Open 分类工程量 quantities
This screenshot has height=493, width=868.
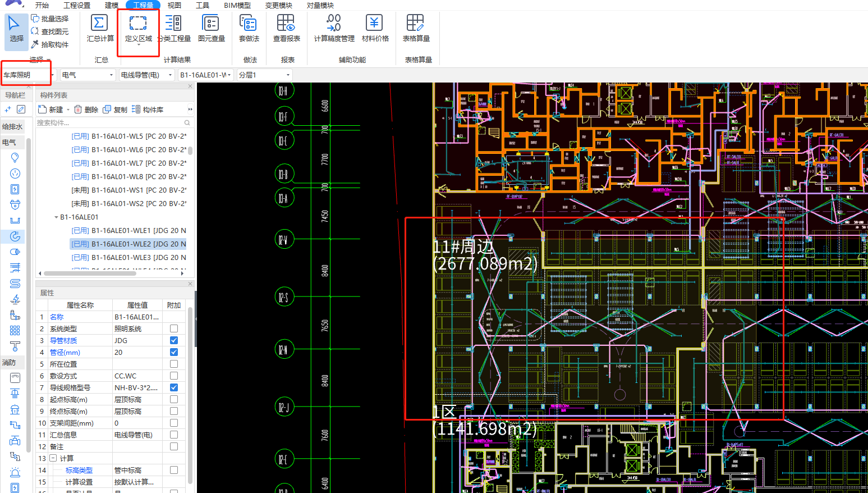[174, 29]
